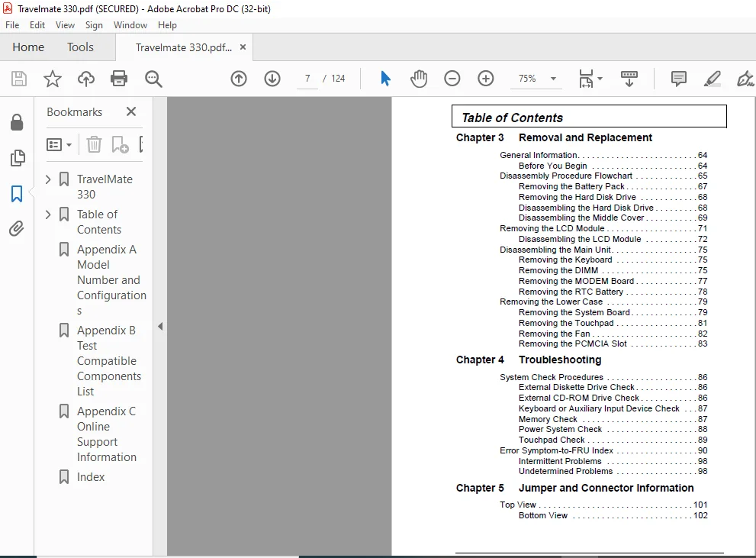Toggle scrolling mode keyboard icon
Viewport: 756px width, 558px height.
click(629, 79)
